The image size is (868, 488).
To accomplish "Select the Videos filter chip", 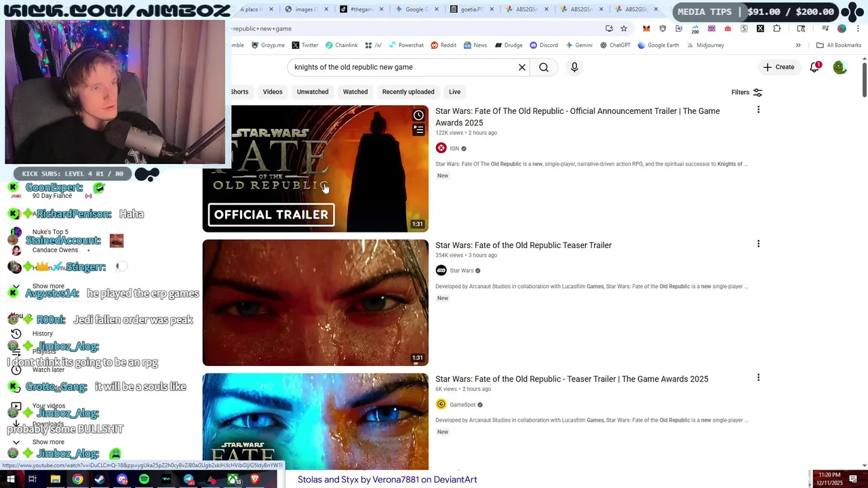I will point(273,91).
